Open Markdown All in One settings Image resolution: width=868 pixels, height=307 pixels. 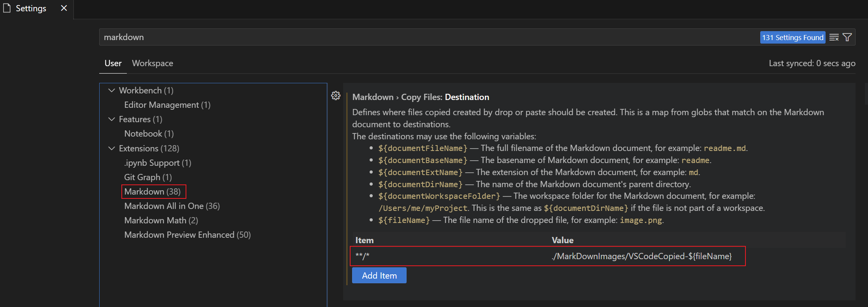[172, 206]
